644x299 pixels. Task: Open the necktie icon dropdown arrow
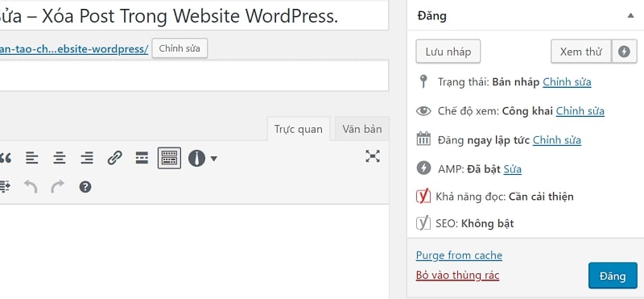point(213,159)
